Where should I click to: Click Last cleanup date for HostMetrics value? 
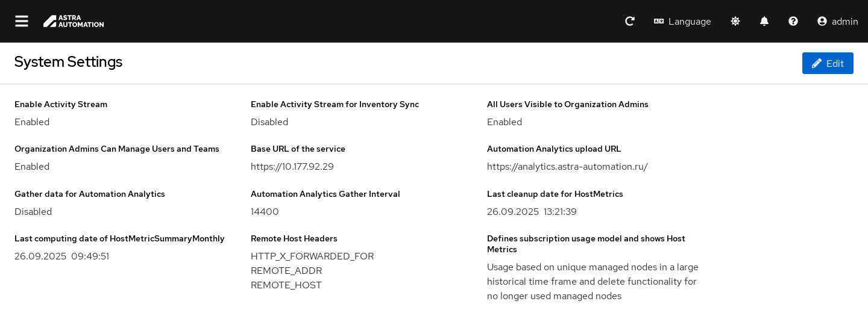click(x=532, y=212)
